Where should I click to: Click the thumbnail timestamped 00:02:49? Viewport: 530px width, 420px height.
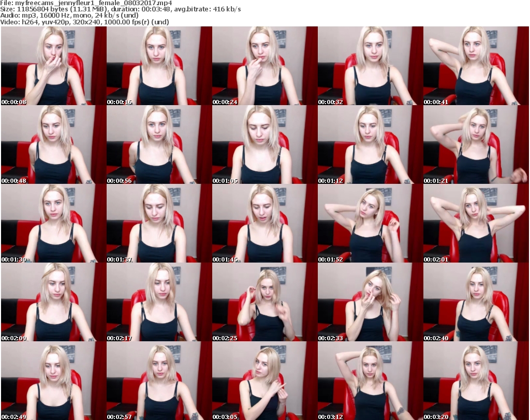pyautogui.click(x=54, y=381)
